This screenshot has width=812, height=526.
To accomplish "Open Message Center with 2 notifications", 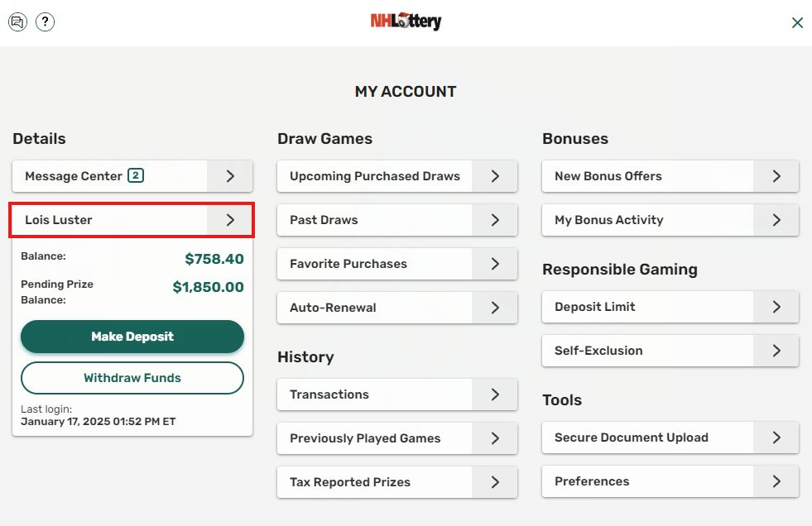I will point(132,176).
